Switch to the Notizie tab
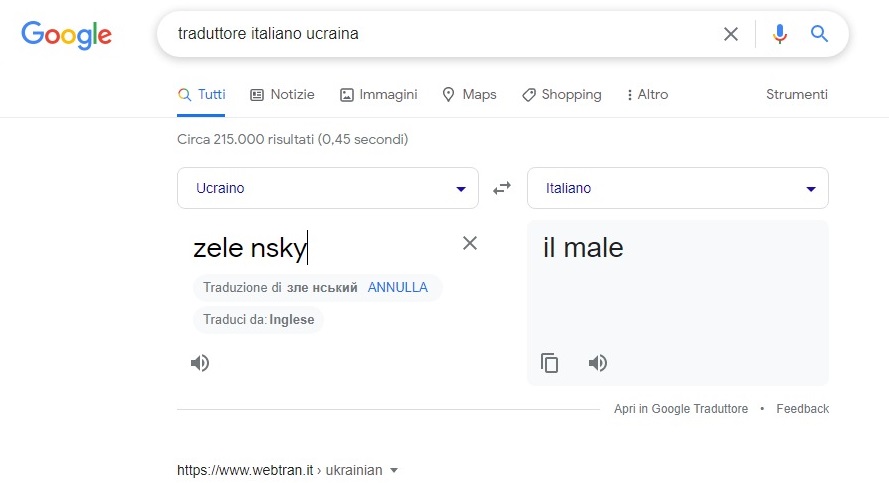The width and height of the screenshot is (889, 483). point(282,95)
